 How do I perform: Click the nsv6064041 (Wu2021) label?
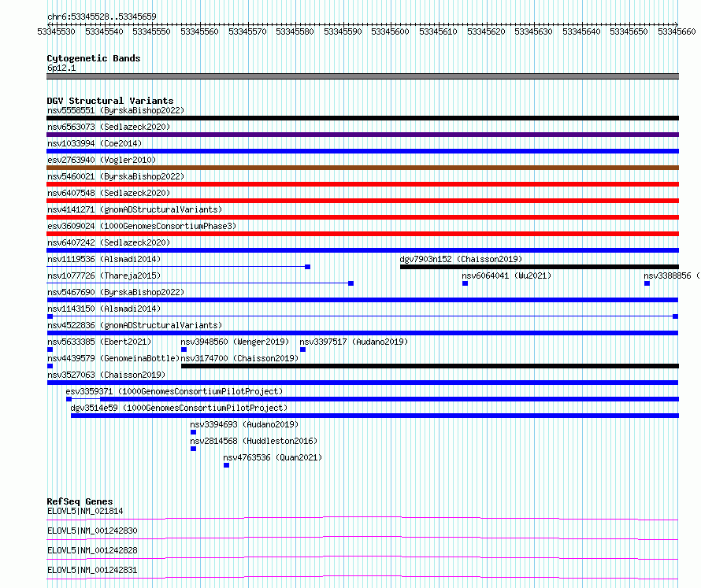[x=506, y=276]
